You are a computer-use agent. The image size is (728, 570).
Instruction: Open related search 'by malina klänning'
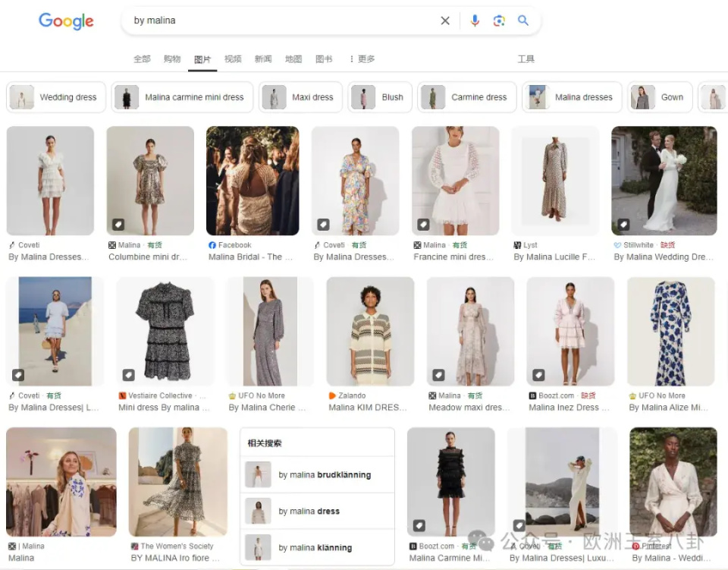pyautogui.click(x=318, y=547)
